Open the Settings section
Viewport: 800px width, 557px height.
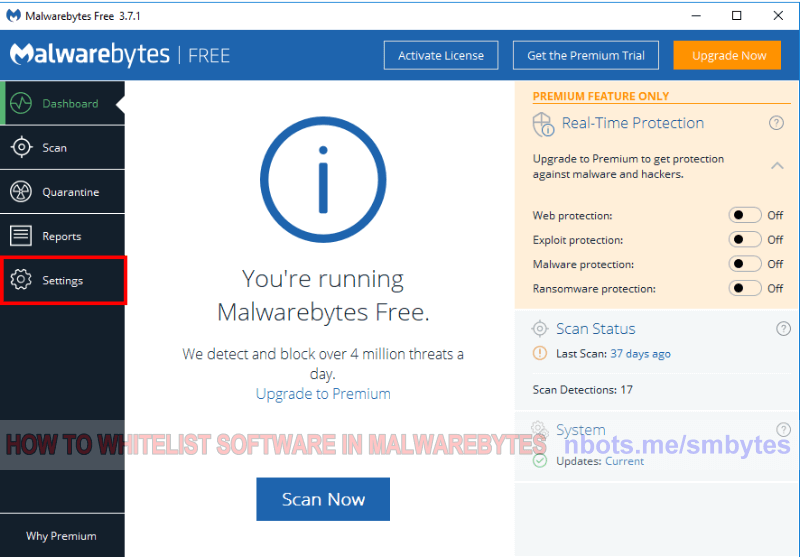tap(63, 280)
